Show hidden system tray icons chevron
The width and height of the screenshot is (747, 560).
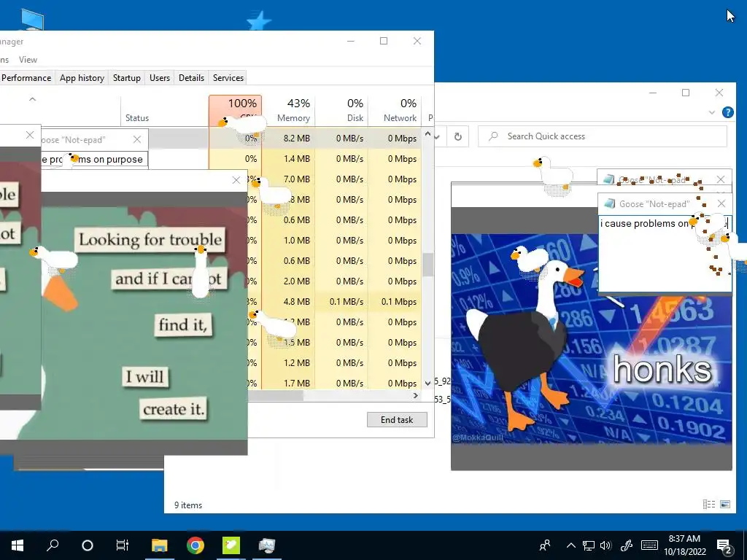tap(570, 545)
